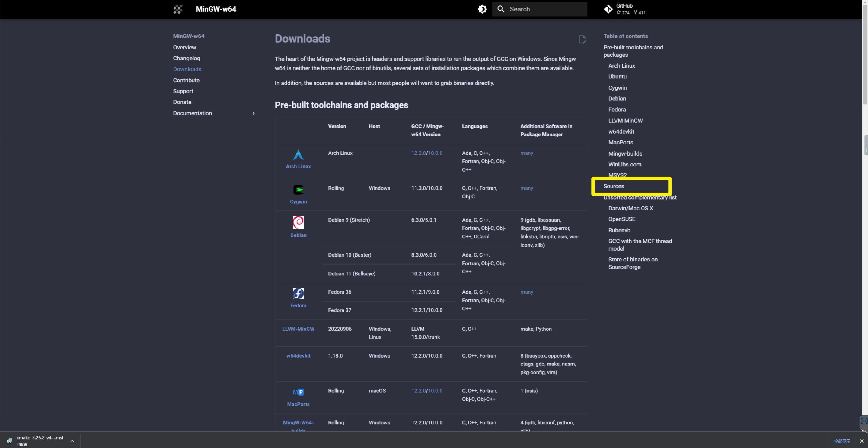Click the search magnifier icon
The width and height of the screenshot is (868, 448).
[501, 9]
